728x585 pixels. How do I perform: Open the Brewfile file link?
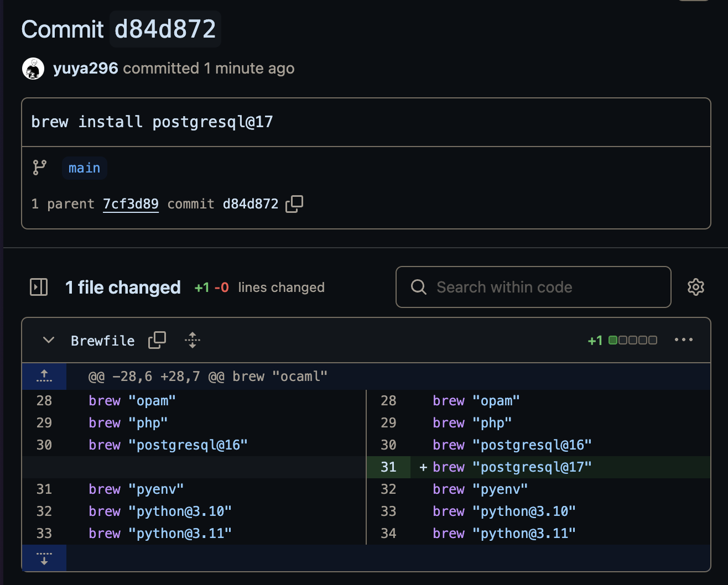(x=103, y=341)
